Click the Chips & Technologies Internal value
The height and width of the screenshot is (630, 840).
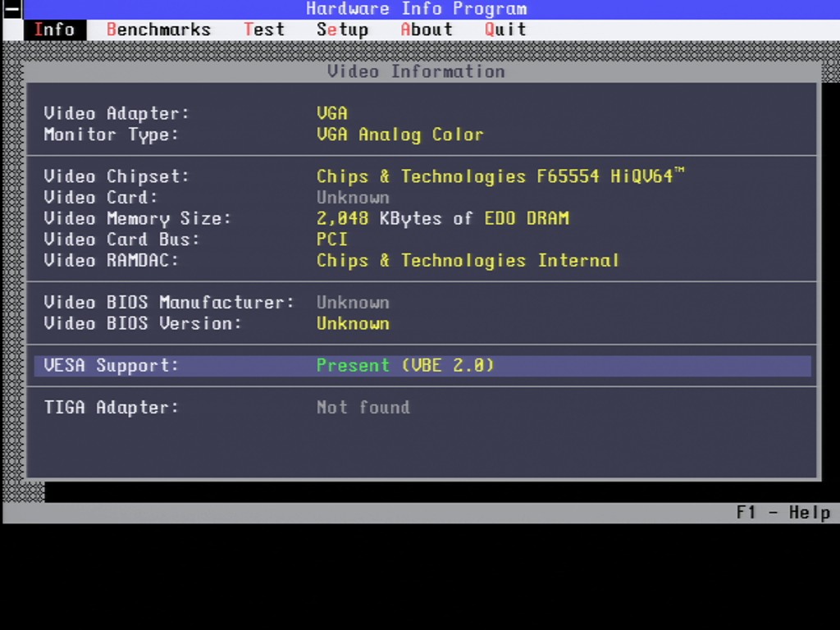tap(468, 260)
